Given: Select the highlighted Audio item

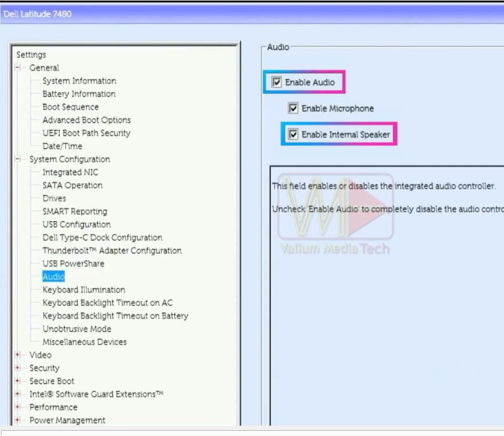Looking at the screenshot, I should [x=53, y=276].
